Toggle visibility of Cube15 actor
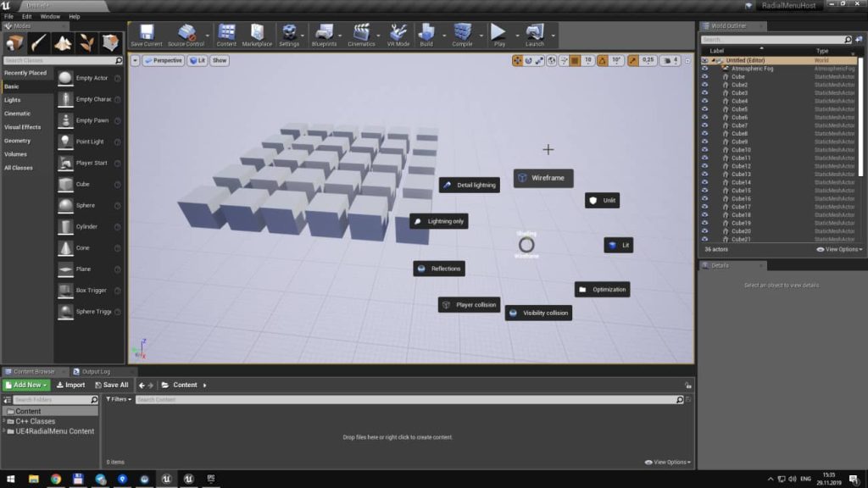This screenshot has height=488, width=868. 704,191
